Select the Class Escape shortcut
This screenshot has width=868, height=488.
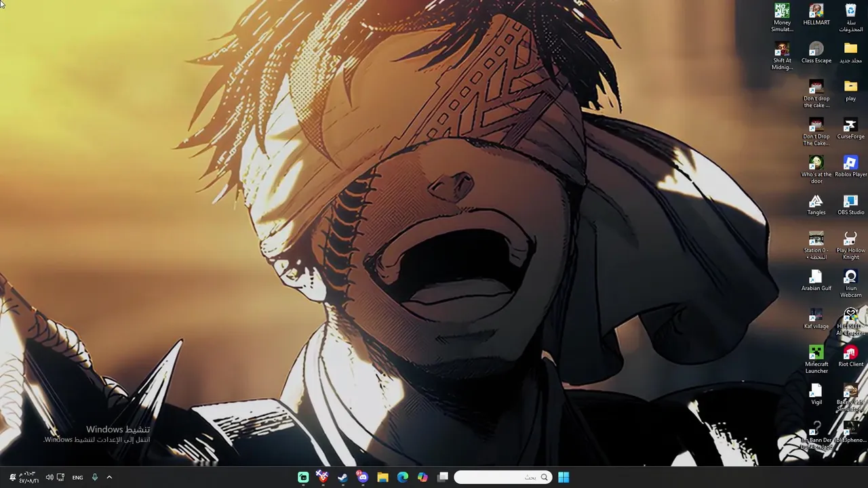pyautogui.click(x=816, y=53)
